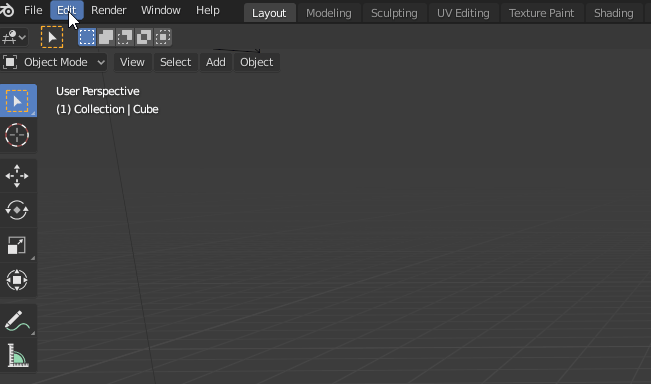Activate the 3D Cursor tool
Image resolution: width=651 pixels, height=384 pixels.
pyautogui.click(x=18, y=135)
